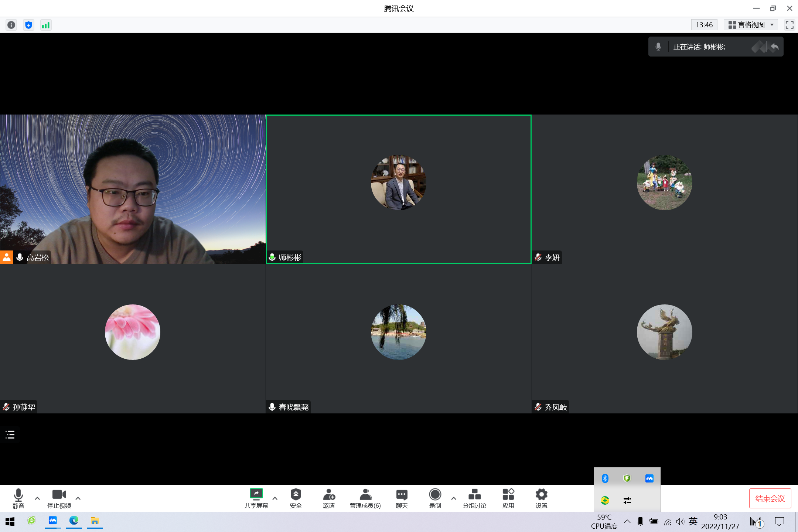Open 设置 settings gear

pyautogui.click(x=542, y=498)
